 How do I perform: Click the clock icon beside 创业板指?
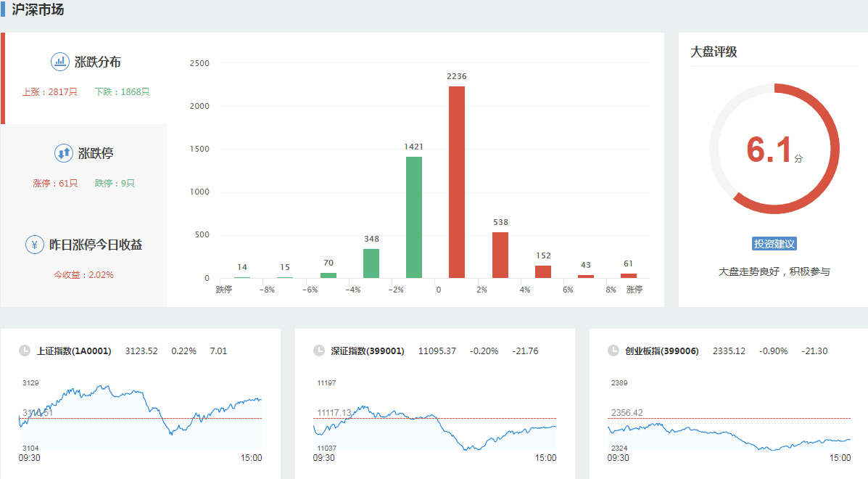[x=613, y=351]
